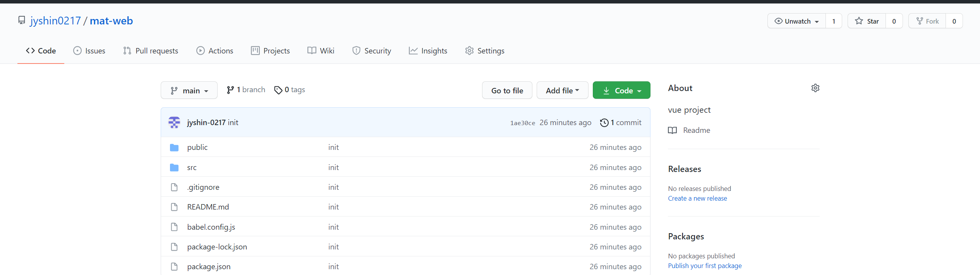The height and width of the screenshot is (275, 980).
Task: Click Create a new release
Action: pos(697,198)
